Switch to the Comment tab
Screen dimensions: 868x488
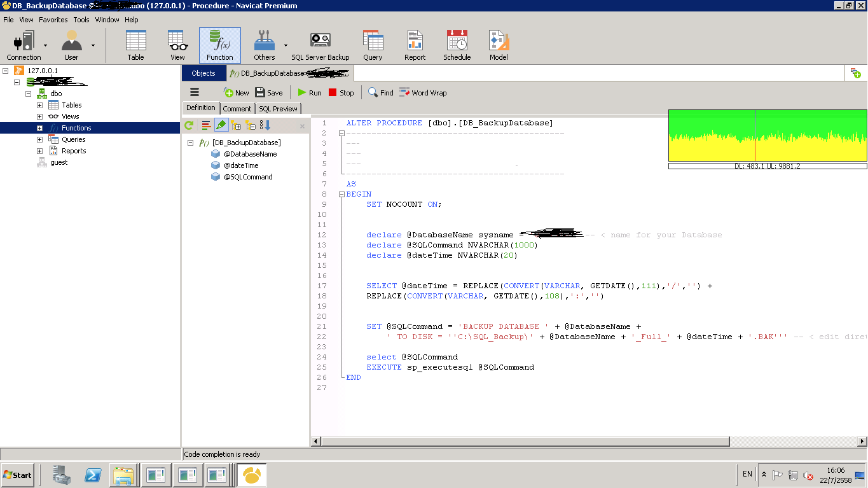[237, 109]
